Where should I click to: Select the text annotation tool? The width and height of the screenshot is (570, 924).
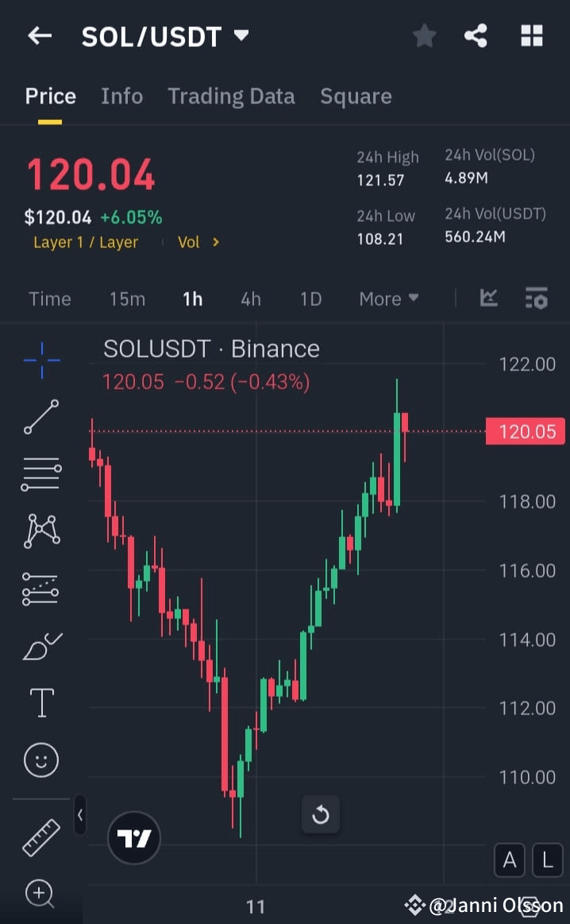(40, 702)
